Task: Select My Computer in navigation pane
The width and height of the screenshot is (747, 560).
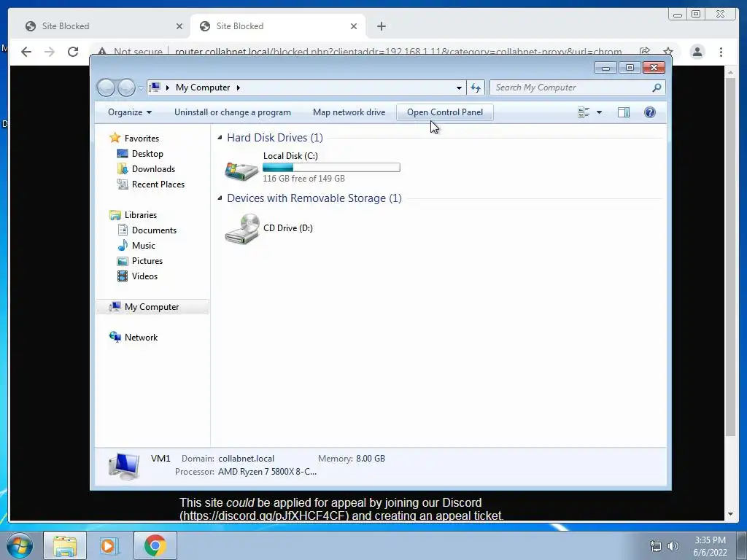Action: (152, 307)
